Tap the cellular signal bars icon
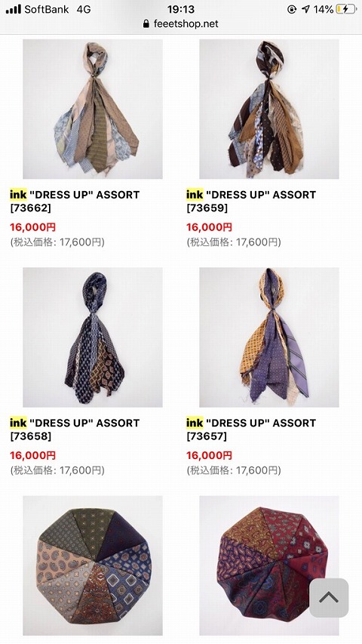 point(13,10)
